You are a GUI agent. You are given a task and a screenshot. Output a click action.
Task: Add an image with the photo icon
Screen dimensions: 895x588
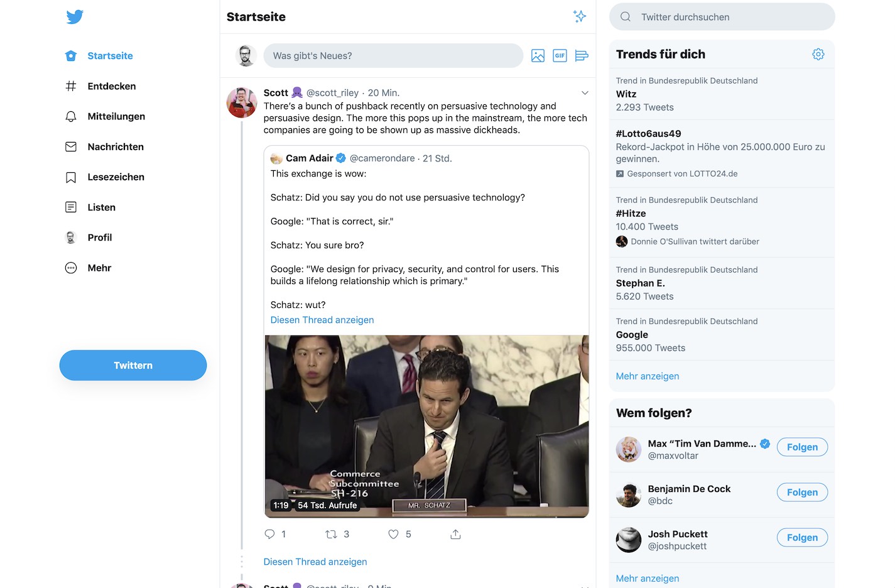point(538,56)
